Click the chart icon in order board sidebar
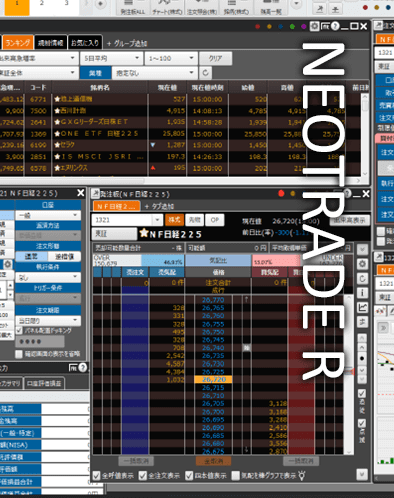The width and height of the screenshot is (394, 498). (x=362, y=307)
